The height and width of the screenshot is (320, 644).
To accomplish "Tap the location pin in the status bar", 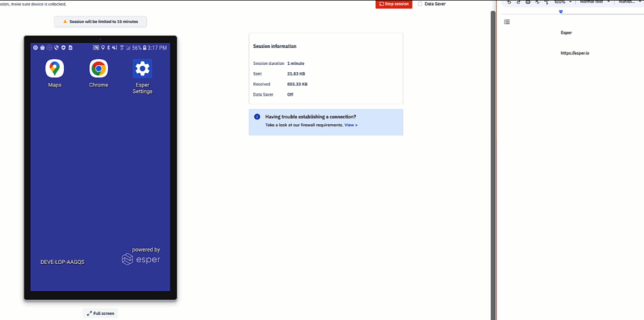I will pos(102,48).
